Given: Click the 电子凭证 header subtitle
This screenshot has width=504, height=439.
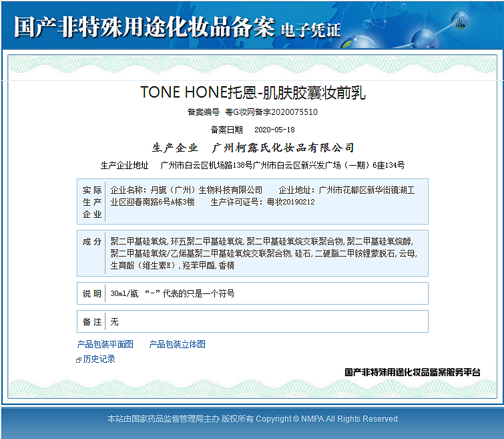Looking at the screenshot, I should pyautogui.click(x=310, y=30).
